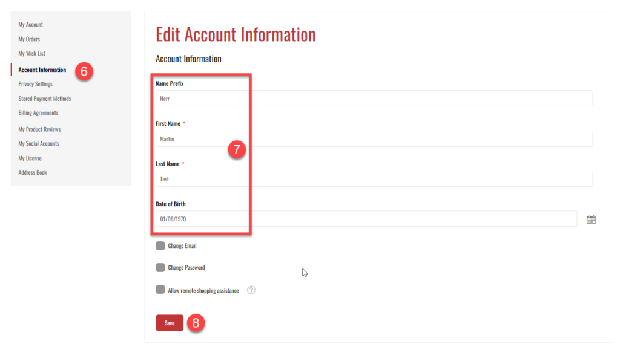620x364 pixels.
Task: Select Account Information in the sidebar
Action: (42, 70)
